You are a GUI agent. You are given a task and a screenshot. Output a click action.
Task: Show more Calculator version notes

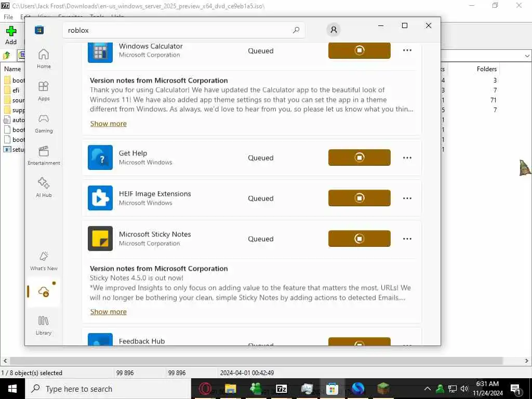point(108,124)
